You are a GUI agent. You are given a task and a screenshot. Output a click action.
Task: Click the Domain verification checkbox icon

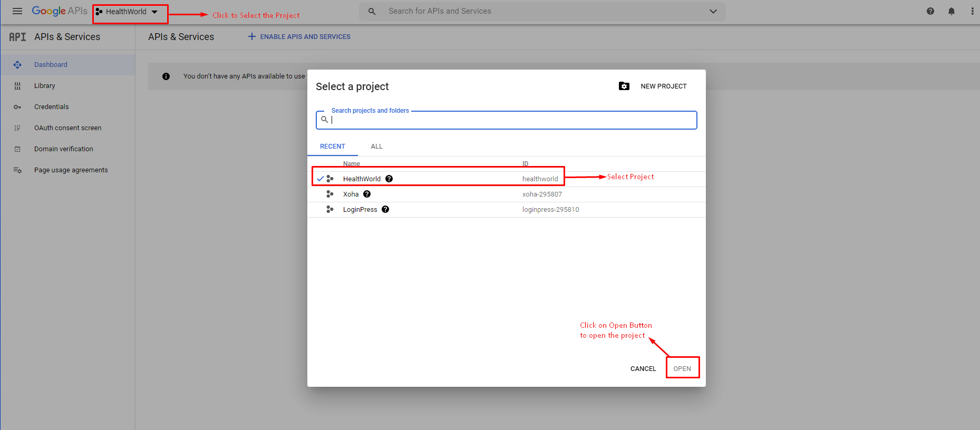point(17,149)
